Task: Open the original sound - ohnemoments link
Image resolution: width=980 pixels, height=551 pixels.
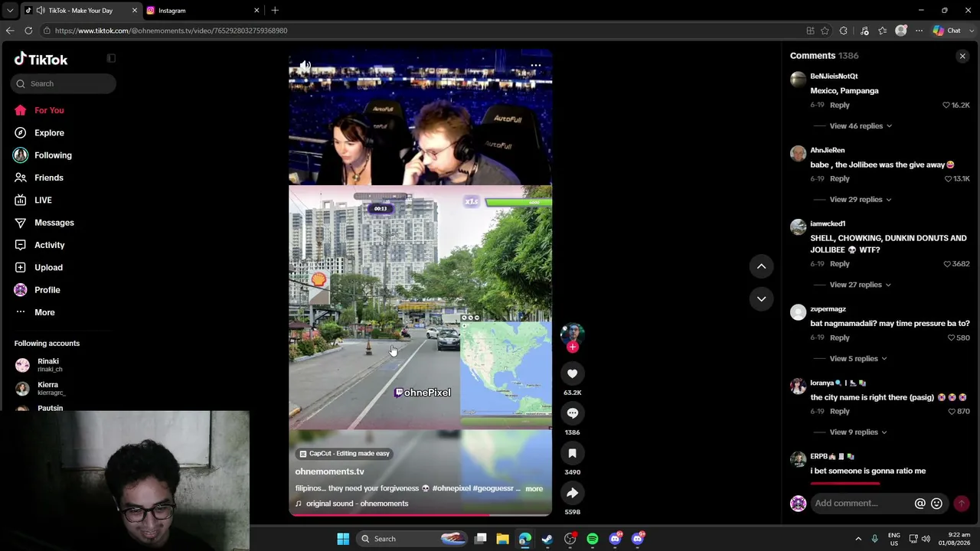Action: pyautogui.click(x=357, y=504)
